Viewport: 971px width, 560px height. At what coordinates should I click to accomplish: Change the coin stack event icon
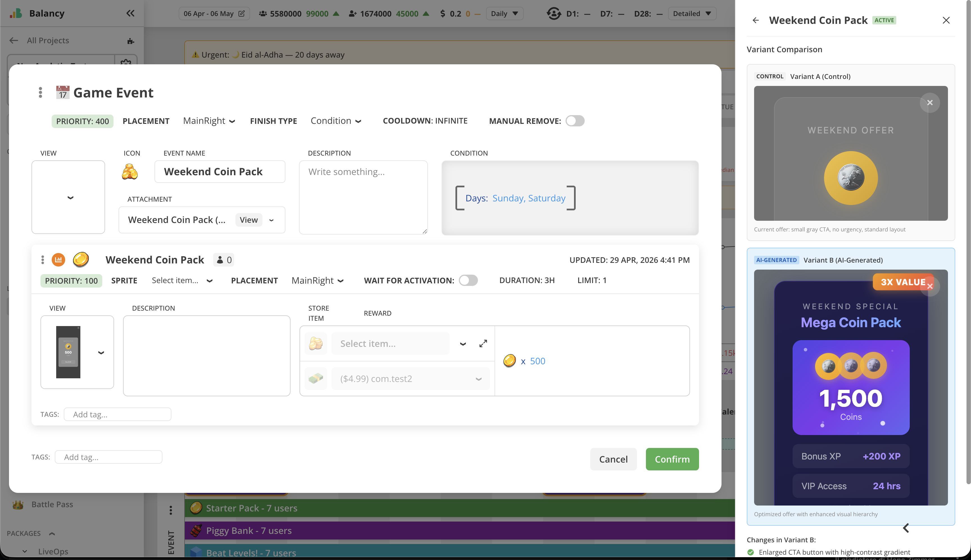[x=130, y=172]
